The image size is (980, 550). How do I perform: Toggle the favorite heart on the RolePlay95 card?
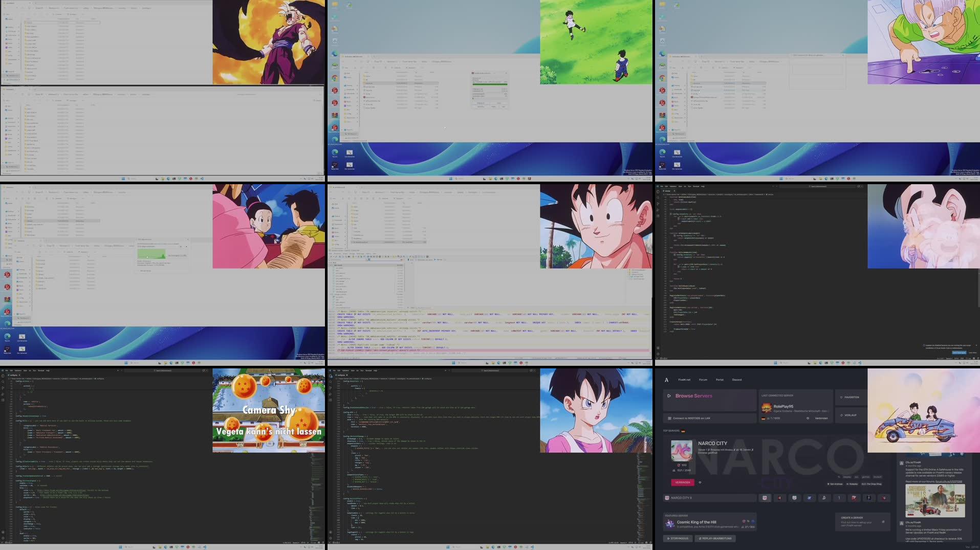coord(808,418)
